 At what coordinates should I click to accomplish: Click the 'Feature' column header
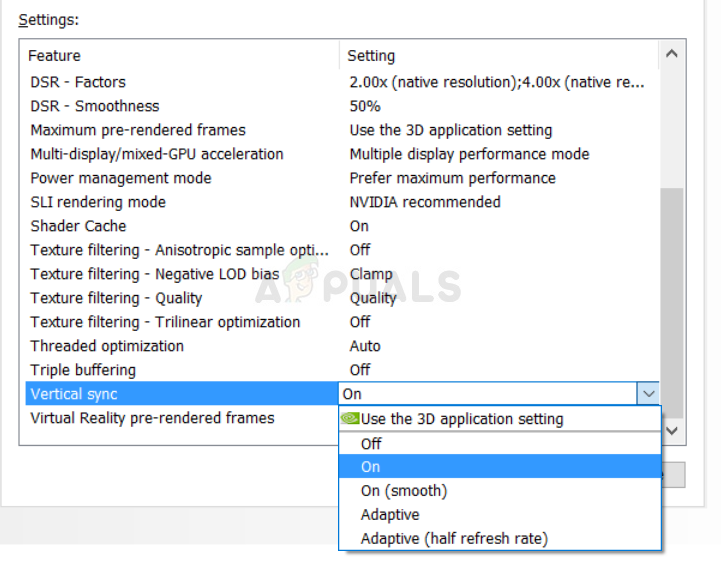pos(55,56)
